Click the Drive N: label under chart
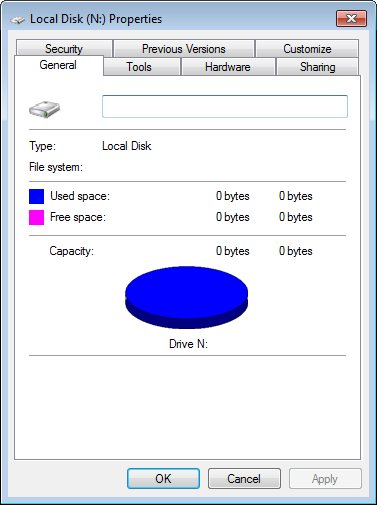This screenshot has width=377, height=505. [x=188, y=344]
